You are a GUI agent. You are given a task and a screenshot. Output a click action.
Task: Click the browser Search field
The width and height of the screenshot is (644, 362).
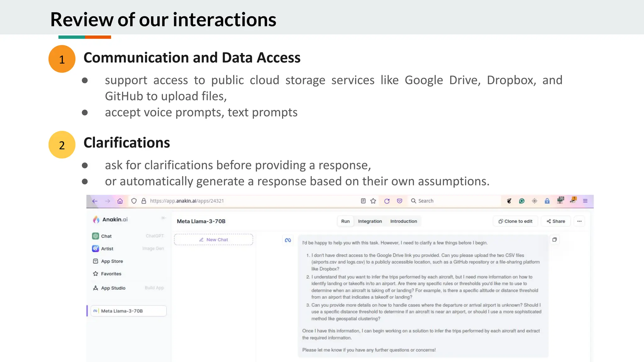point(454,201)
